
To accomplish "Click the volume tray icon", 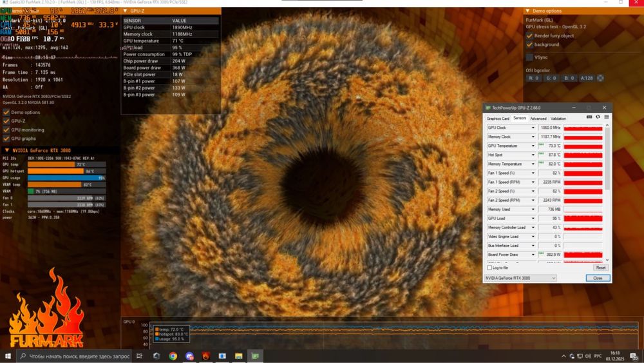I will tap(588, 356).
